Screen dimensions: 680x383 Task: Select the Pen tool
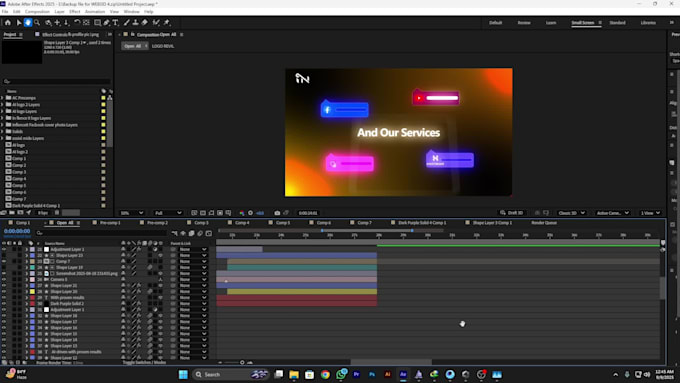[x=106, y=23]
